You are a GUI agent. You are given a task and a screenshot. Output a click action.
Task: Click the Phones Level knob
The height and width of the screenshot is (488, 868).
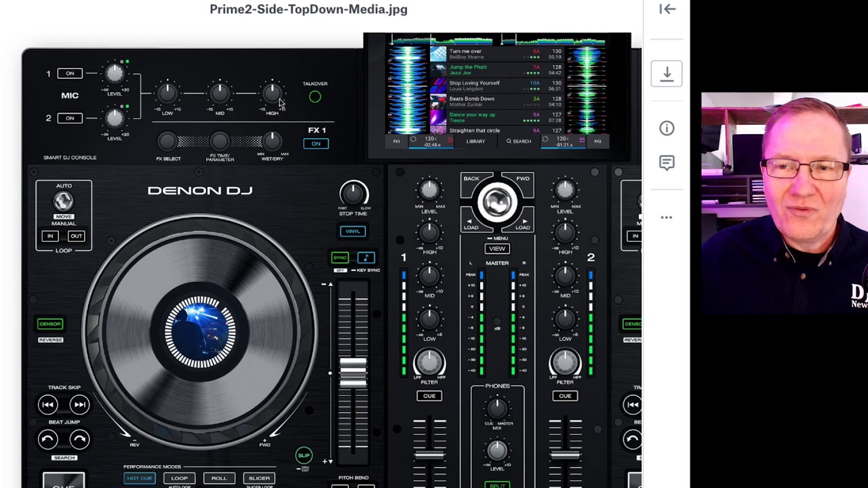click(497, 450)
